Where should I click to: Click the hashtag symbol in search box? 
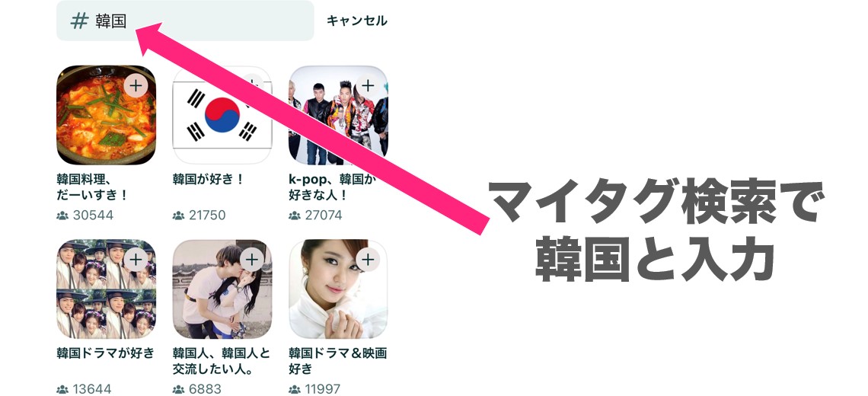(79, 21)
